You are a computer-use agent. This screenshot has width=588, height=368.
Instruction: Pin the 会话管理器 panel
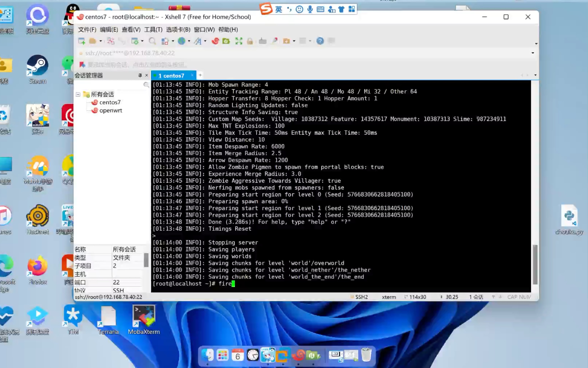click(x=140, y=75)
